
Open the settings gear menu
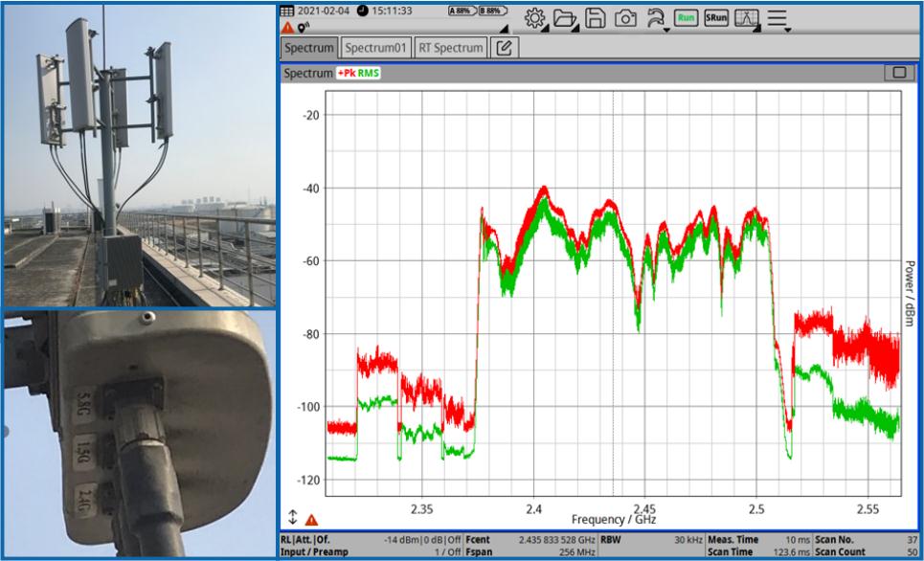click(535, 18)
